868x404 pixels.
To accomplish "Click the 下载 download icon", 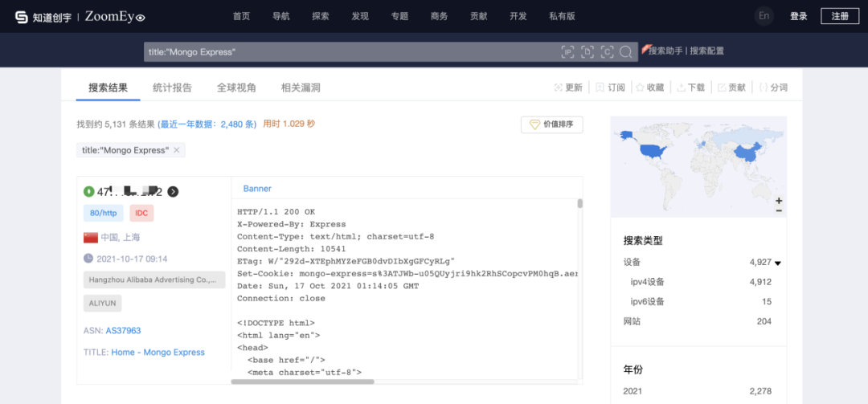I will click(x=681, y=88).
